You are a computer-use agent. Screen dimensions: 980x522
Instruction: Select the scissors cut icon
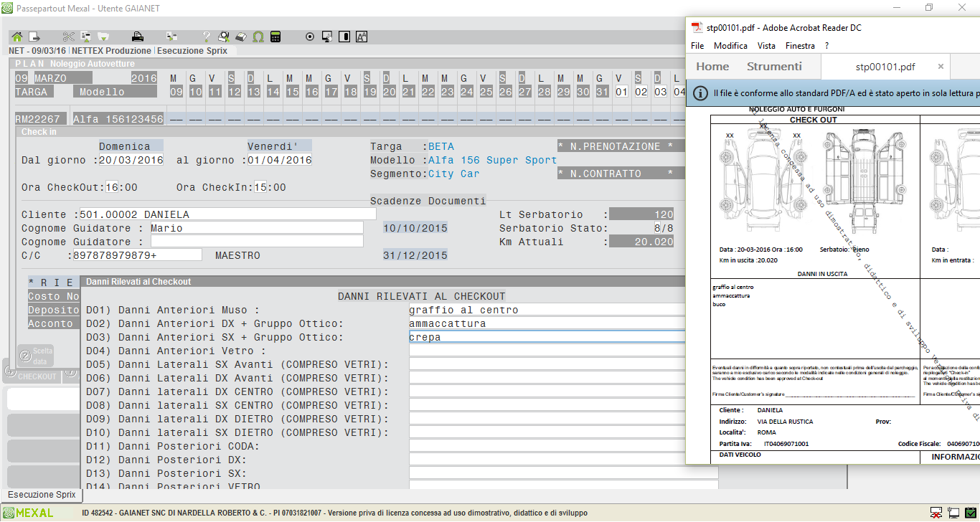pyautogui.click(x=69, y=37)
